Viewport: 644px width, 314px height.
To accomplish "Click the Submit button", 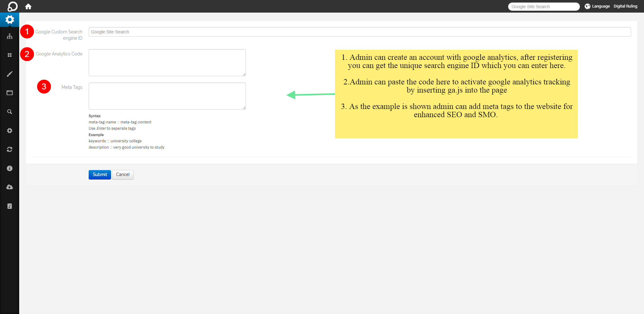I will pos(100,175).
